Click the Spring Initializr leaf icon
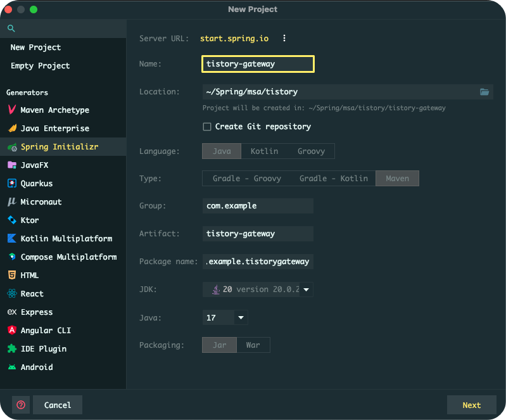506x420 pixels. click(12, 147)
